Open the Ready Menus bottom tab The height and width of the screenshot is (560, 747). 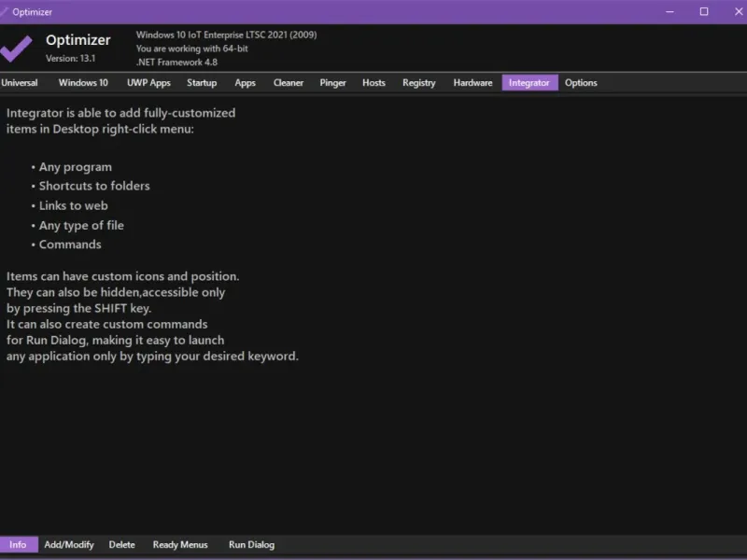tap(180, 545)
